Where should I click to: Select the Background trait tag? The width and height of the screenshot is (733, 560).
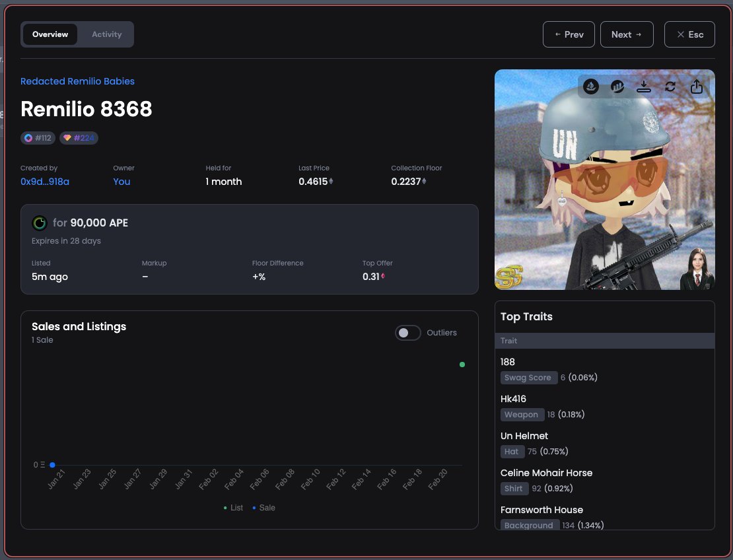point(530,525)
